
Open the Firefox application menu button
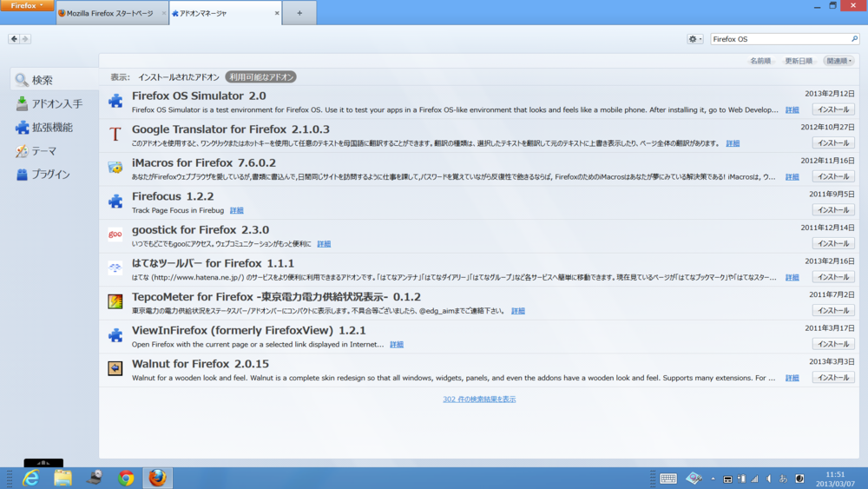click(27, 5)
